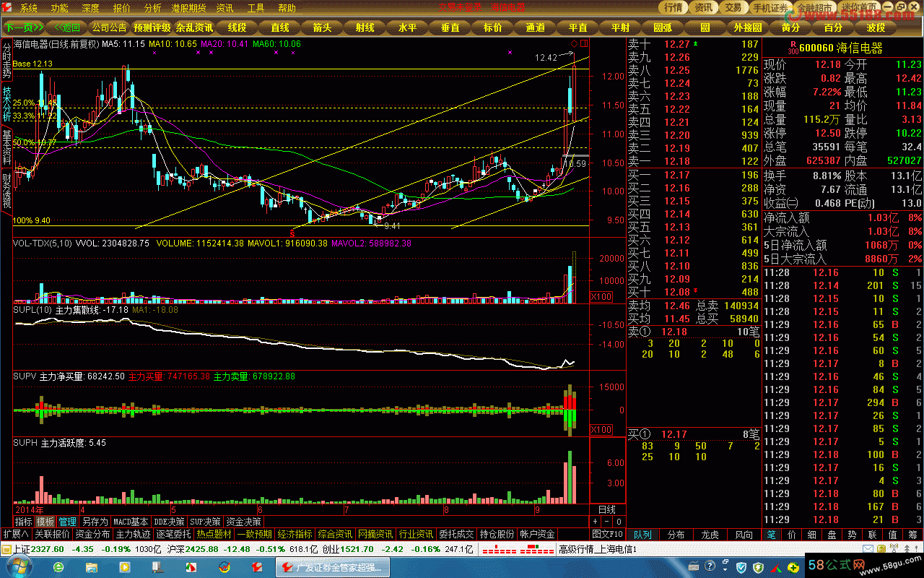Viewport: 924px width, 578px height.
Task: Click the 上证 index value 2327.60
Action: point(48,549)
